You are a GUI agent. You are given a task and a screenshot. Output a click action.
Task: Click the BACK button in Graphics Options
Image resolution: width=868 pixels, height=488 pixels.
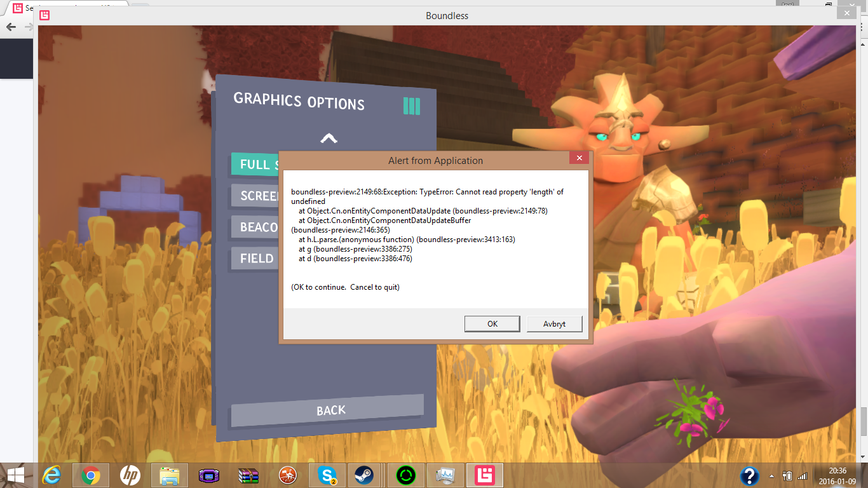[x=327, y=410]
